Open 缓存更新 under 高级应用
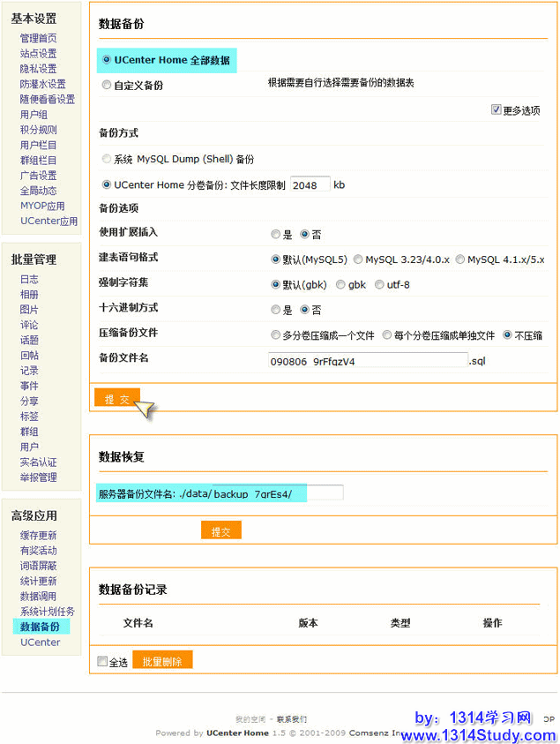The height and width of the screenshot is (744, 560). pyautogui.click(x=38, y=536)
